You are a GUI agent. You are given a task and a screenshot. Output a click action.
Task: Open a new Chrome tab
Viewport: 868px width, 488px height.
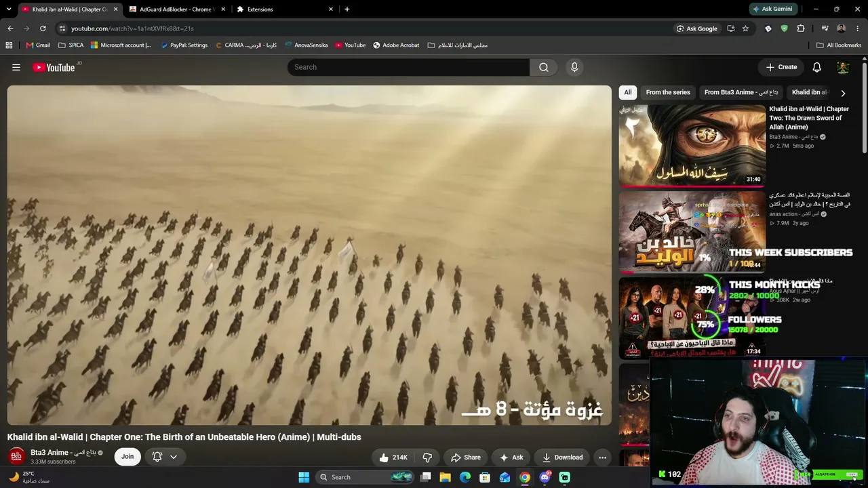pyautogui.click(x=347, y=9)
